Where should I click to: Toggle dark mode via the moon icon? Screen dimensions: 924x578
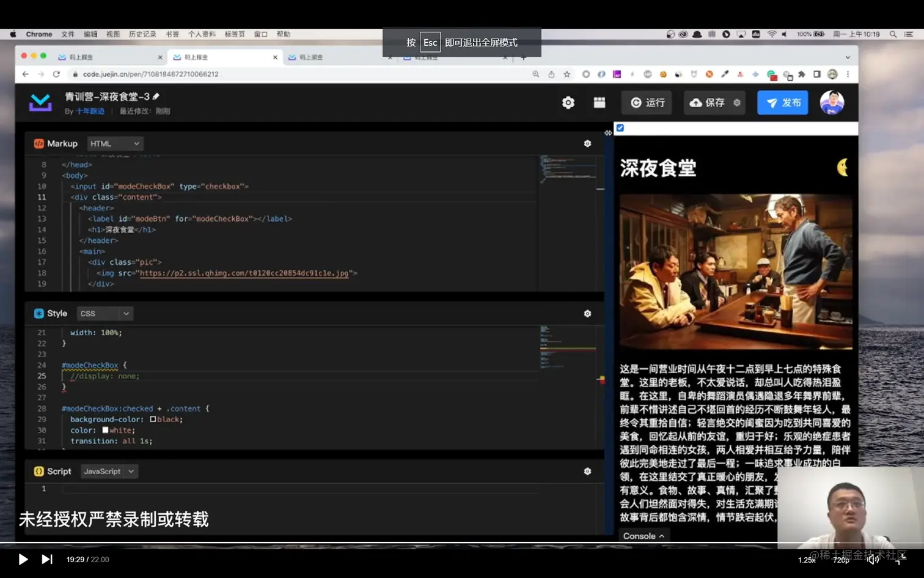[x=843, y=167]
